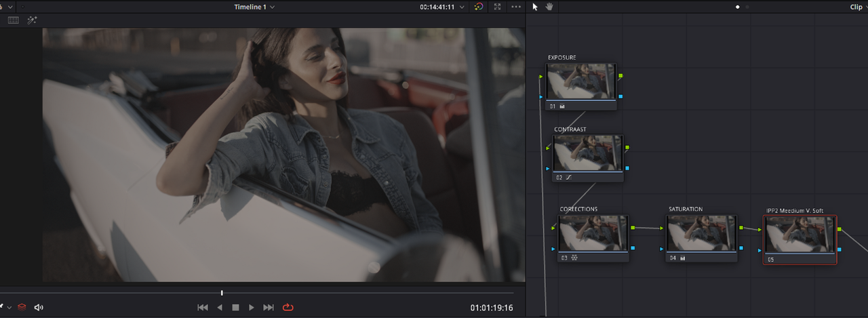
Task: Click the viewer scrubber playhead marker
Action: point(222,293)
